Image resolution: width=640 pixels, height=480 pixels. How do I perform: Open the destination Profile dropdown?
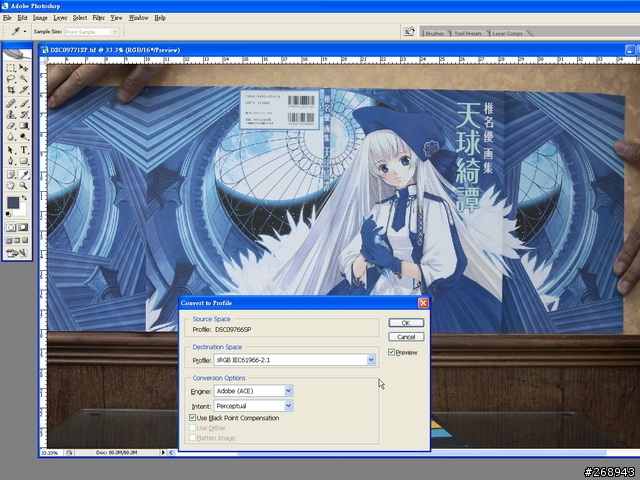click(371, 360)
